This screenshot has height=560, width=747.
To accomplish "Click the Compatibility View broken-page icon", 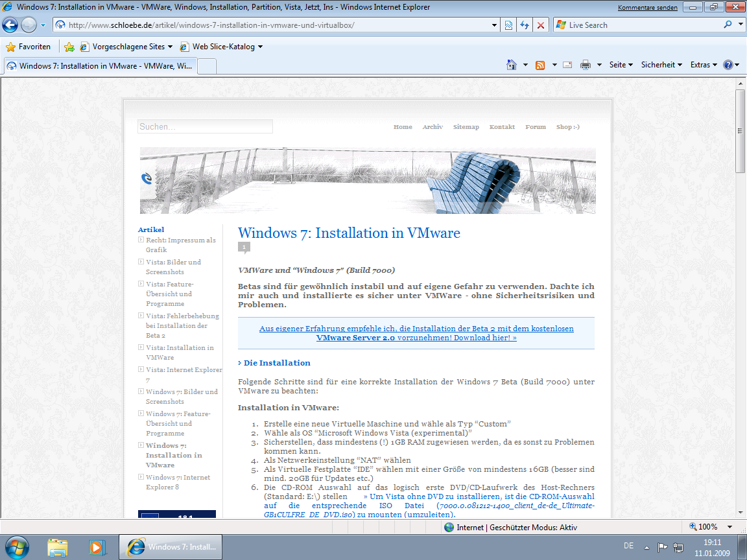I will click(509, 25).
